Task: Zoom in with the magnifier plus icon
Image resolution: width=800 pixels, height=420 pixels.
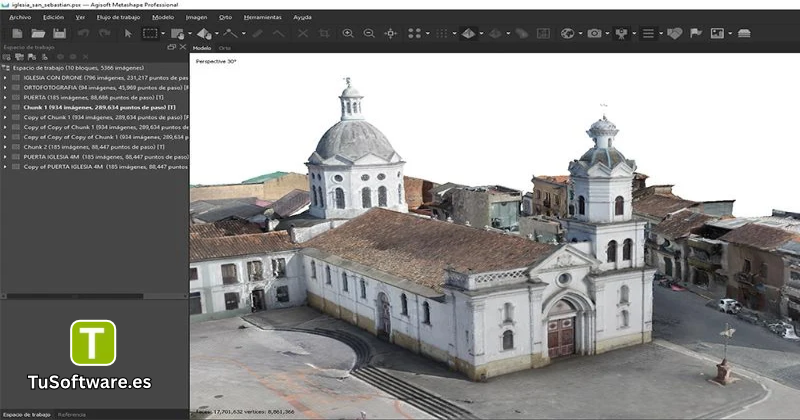Action: pos(348,33)
